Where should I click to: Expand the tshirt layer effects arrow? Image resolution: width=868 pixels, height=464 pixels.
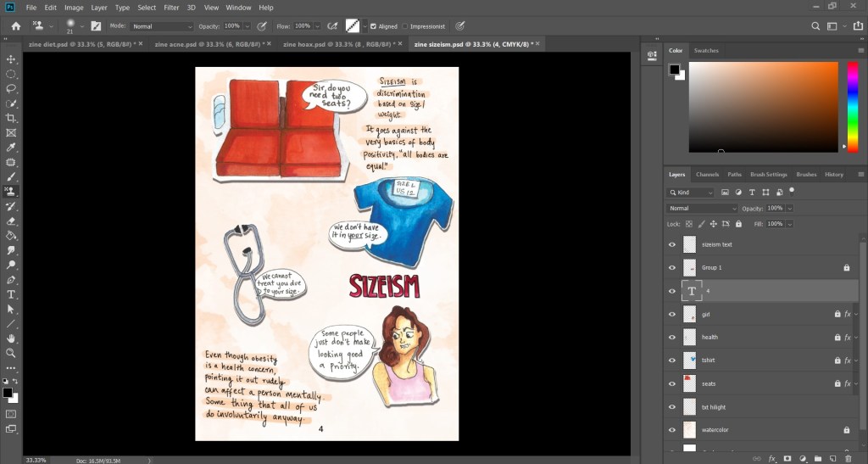[856, 361]
